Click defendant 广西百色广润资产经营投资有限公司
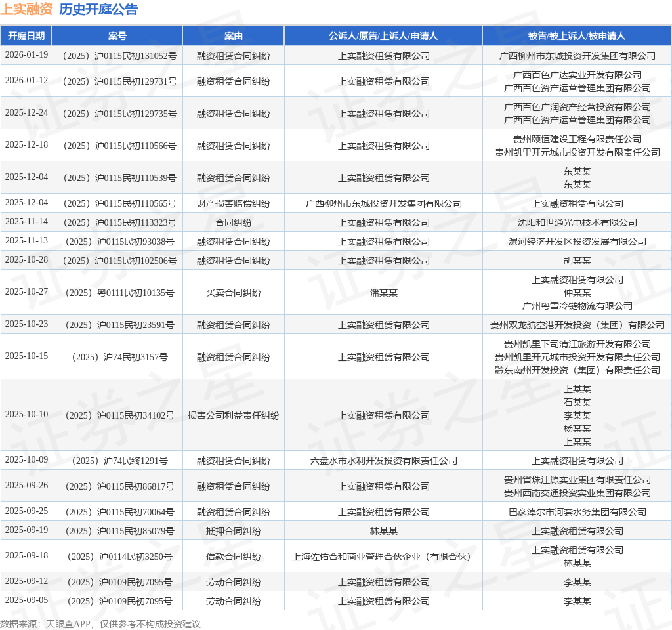Image resolution: width=672 pixels, height=630 pixels. tap(577, 107)
